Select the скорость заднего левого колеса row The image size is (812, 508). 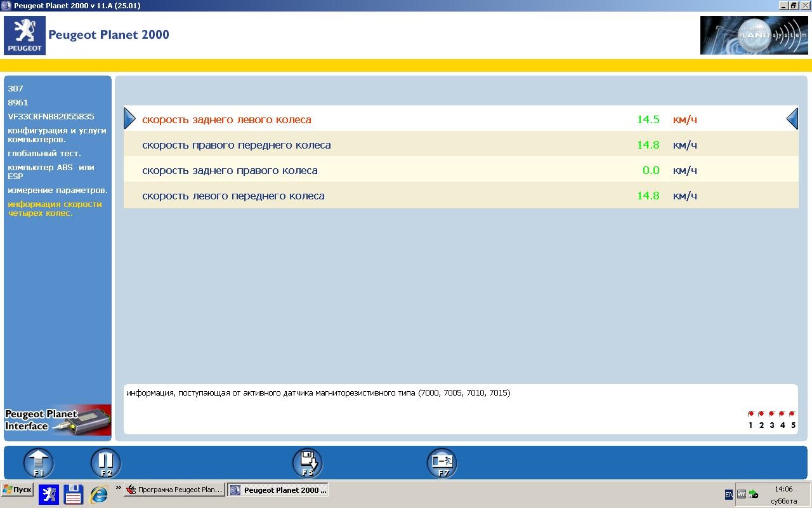pyautogui.click(x=461, y=119)
